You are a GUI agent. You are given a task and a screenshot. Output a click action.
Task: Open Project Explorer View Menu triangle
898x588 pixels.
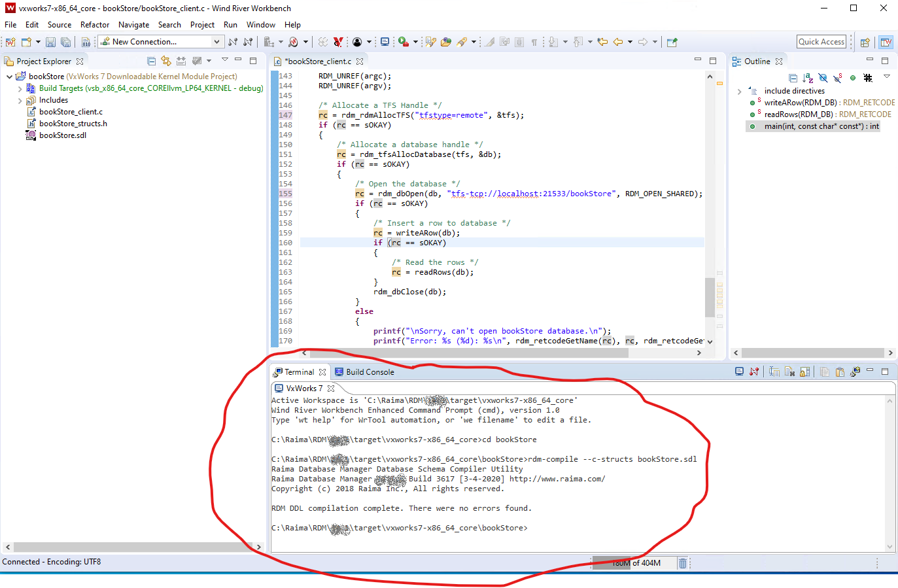[224, 60]
